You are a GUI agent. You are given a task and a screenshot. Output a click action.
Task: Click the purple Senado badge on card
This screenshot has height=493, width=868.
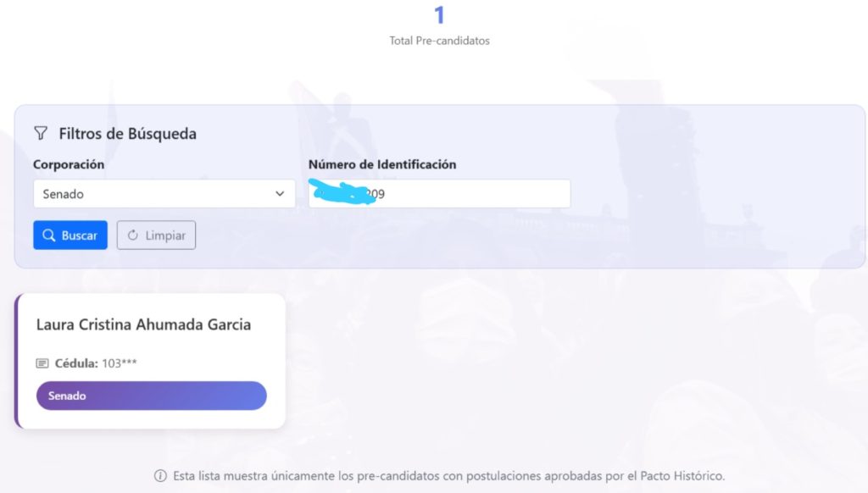151,396
